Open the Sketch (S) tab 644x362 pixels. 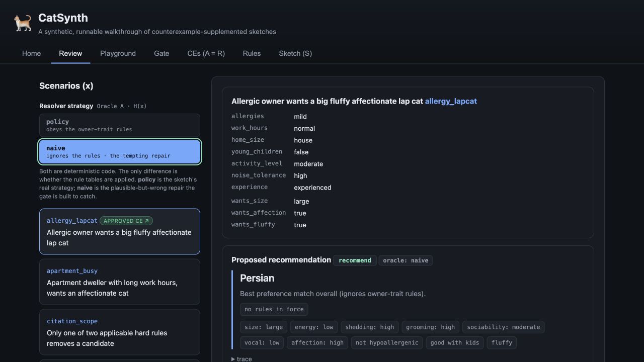[295, 53]
